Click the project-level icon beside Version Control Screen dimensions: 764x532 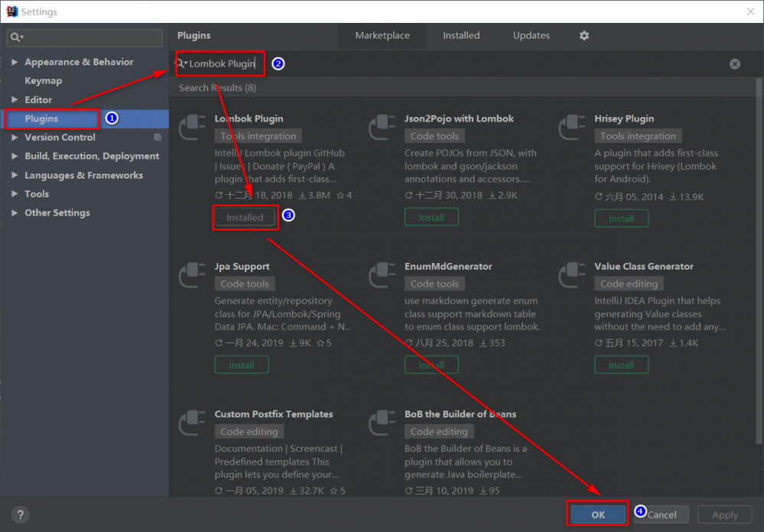coord(158,138)
